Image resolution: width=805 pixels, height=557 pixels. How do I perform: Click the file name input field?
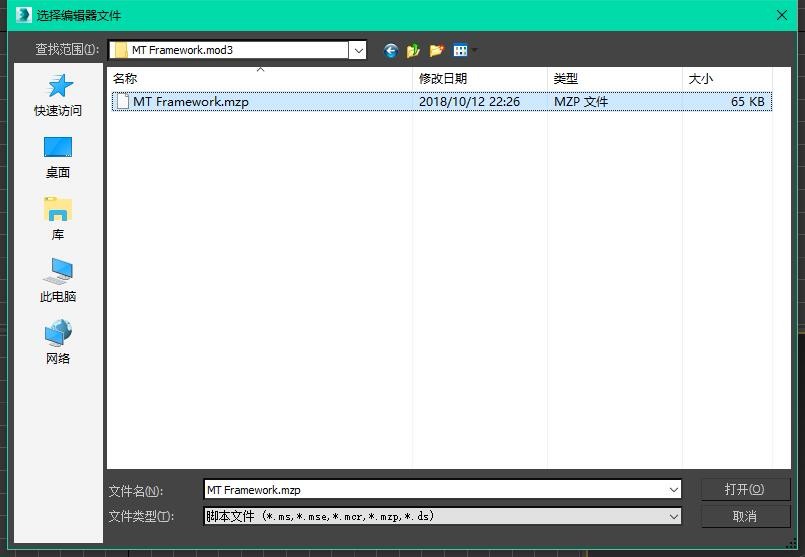click(435, 490)
